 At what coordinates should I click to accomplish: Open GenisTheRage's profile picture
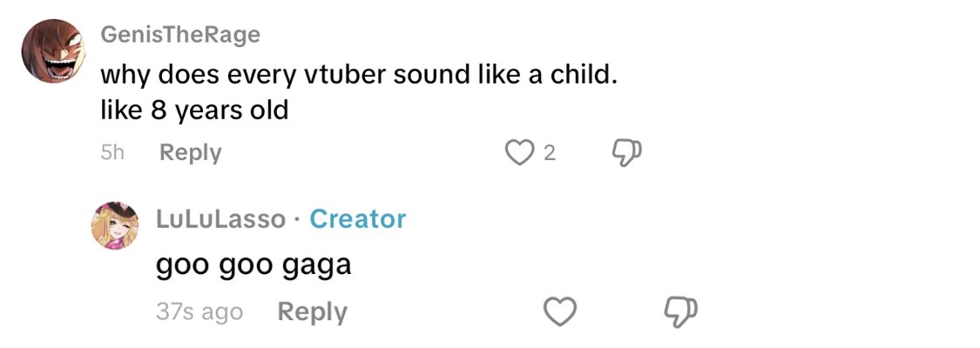pos(51,51)
